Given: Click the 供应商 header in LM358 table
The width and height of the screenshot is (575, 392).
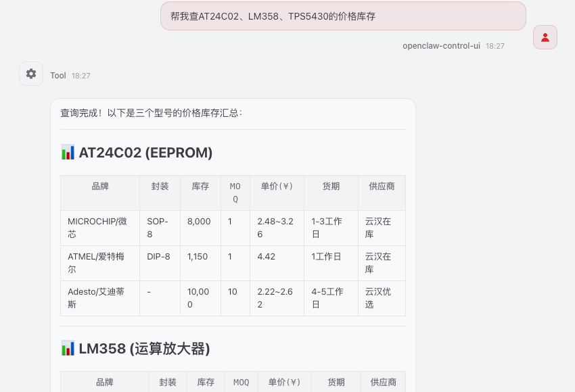Looking at the screenshot, I should pyautogui.click(x=383, y=383).
